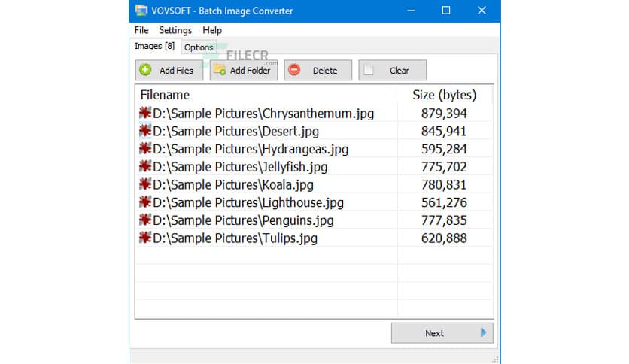This screenshot has height=364, width=629.
Task: Switch to the Images [8] tab
Action: tap(154, 46)
